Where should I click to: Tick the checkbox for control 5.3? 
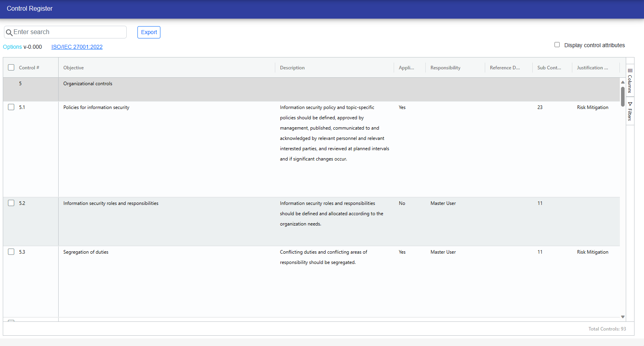click(x=11, y=252)
